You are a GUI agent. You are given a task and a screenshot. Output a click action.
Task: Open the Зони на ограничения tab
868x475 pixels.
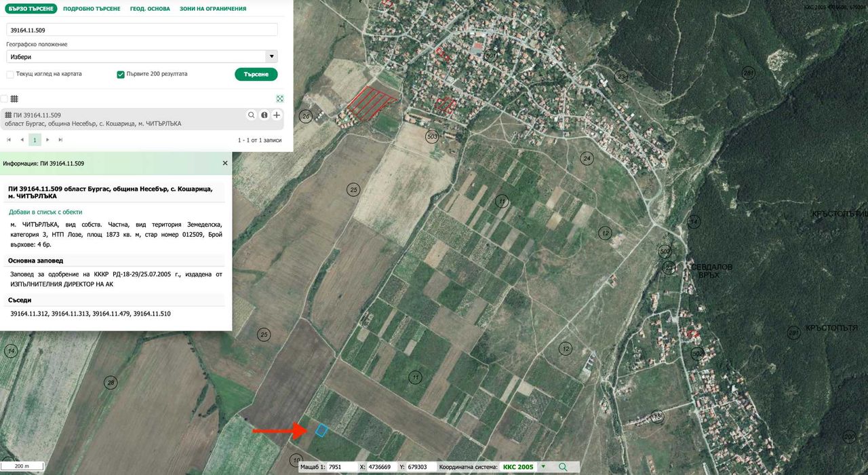(x=213, y=9)
